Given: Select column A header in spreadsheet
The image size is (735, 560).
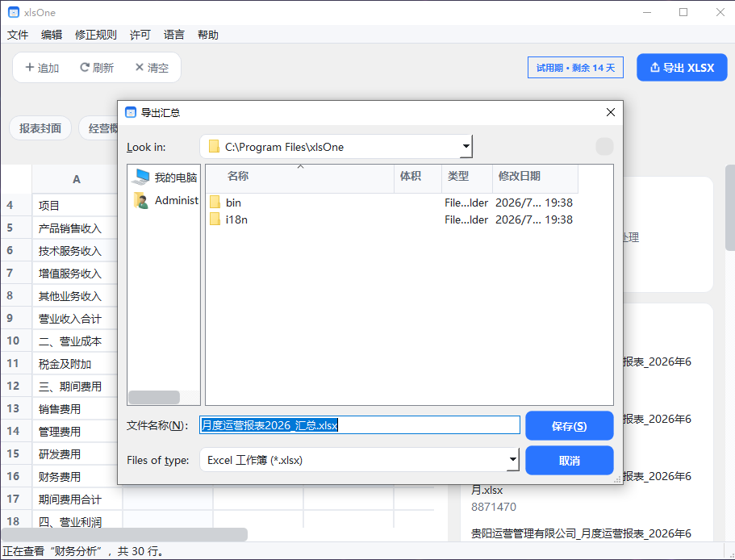Looking at the screenshot, I should pos(77,179).
